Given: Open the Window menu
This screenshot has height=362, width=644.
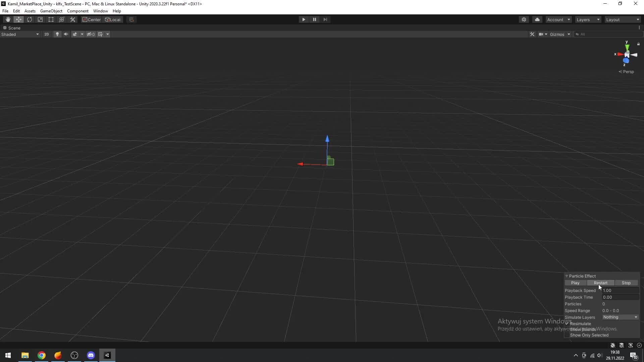Looking at the screenshot, I should (100, 11).
